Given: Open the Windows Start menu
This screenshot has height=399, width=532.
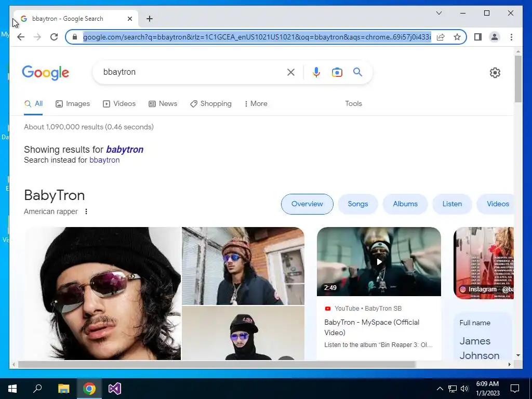Looking at the screenshot, I should coord(12,389).
